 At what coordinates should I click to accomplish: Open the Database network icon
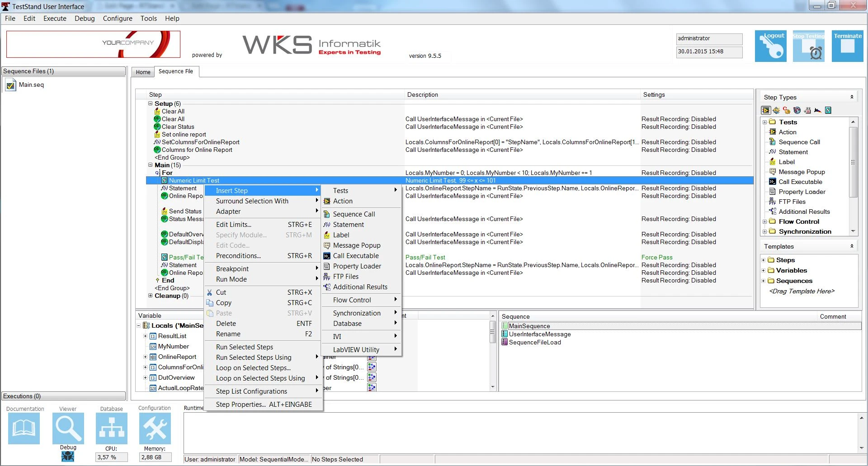111,428
